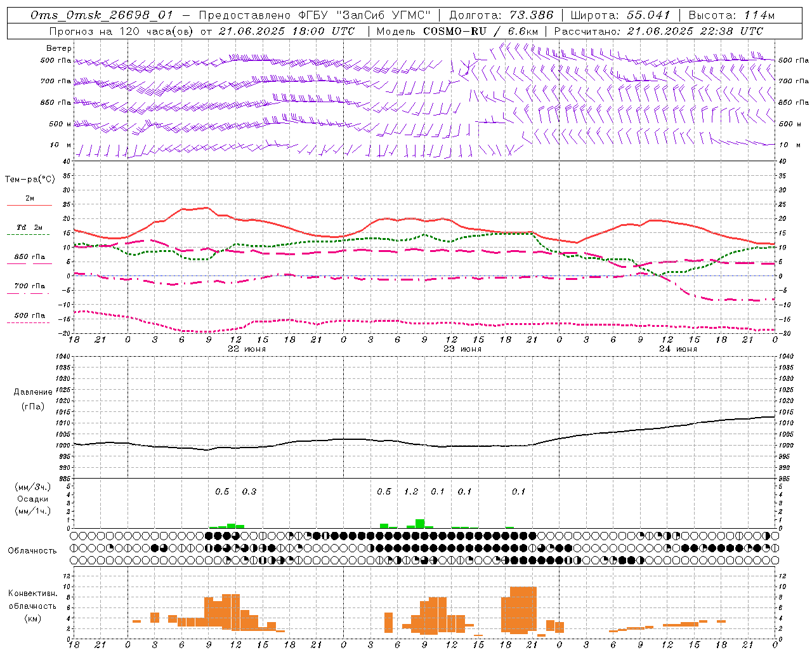Click the (км) convective cloud unit label
812x650 pixels.
tap(33, 618)
